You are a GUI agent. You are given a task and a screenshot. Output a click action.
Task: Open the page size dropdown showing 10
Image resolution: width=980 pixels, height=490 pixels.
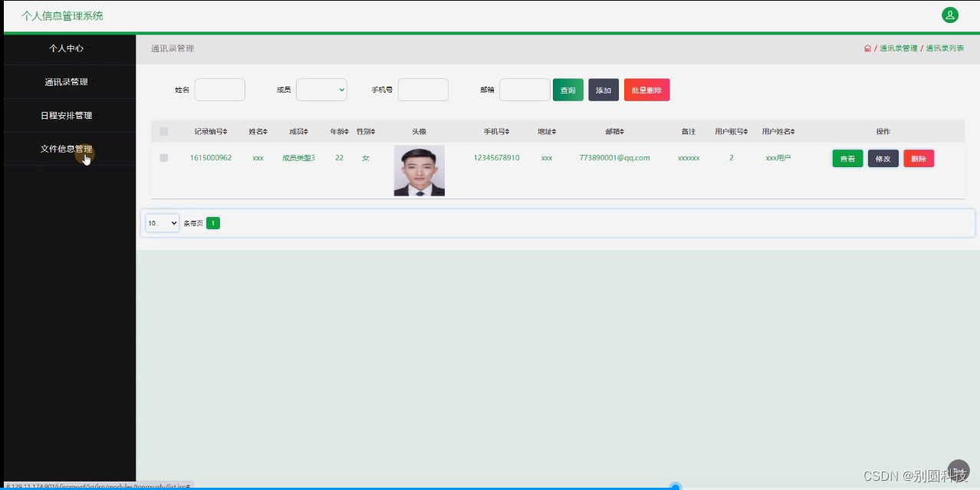(161, 222)
